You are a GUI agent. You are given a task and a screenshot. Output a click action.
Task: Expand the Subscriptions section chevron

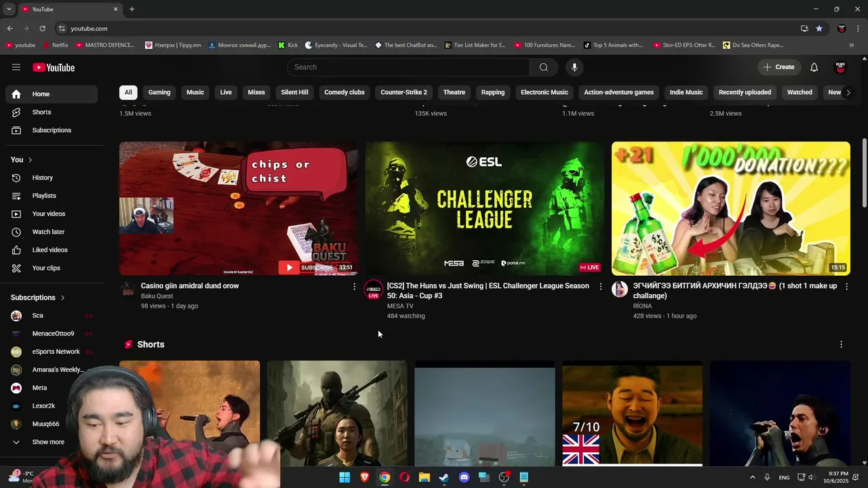tap(62, 298)
